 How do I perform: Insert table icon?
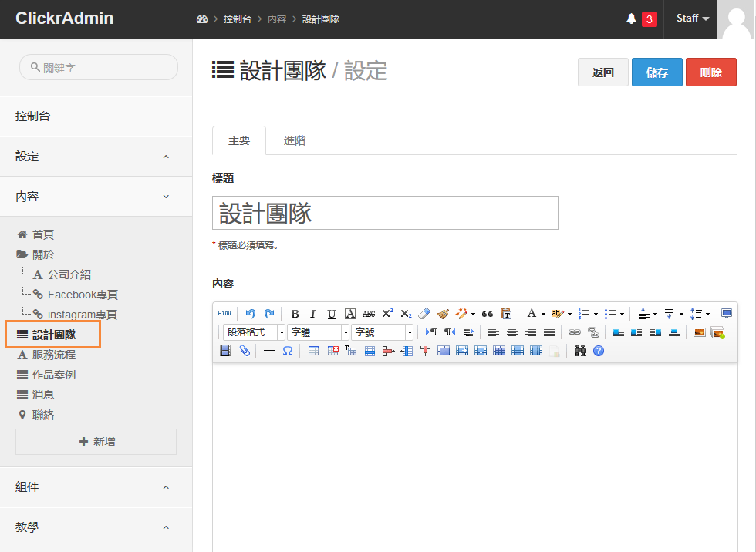click(x=313, y=351)
